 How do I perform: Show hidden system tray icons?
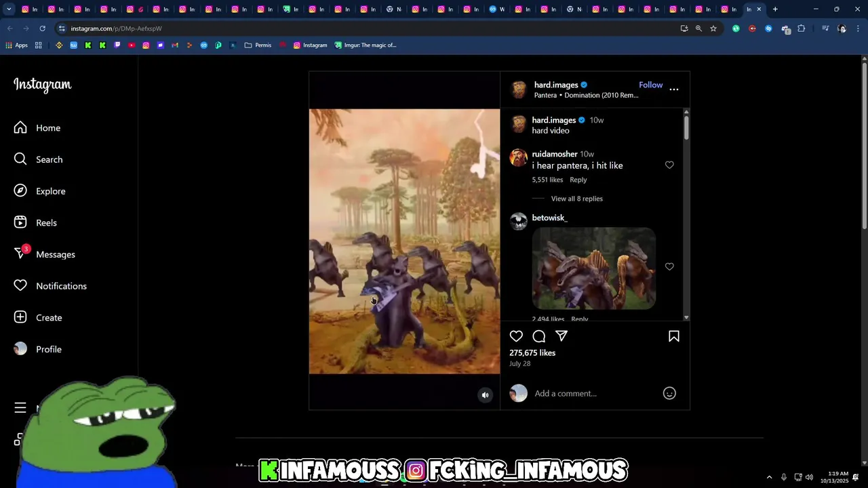click(769, 477)
